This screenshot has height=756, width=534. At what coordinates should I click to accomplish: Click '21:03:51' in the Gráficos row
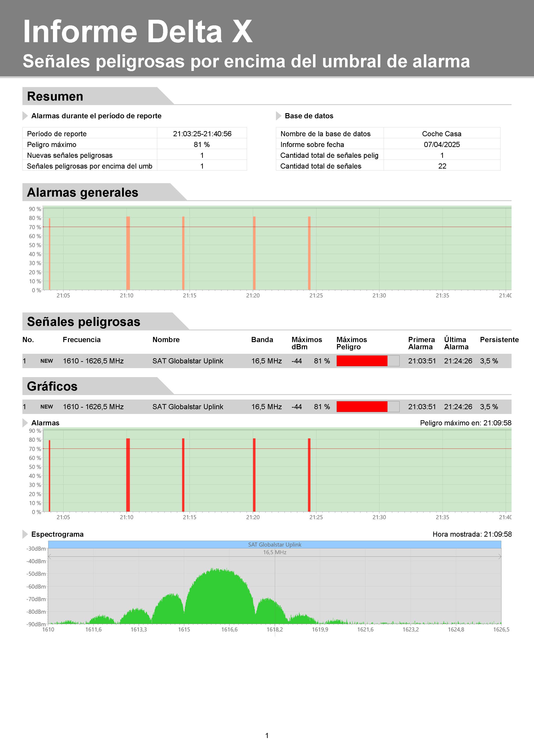tap(422, 407)
